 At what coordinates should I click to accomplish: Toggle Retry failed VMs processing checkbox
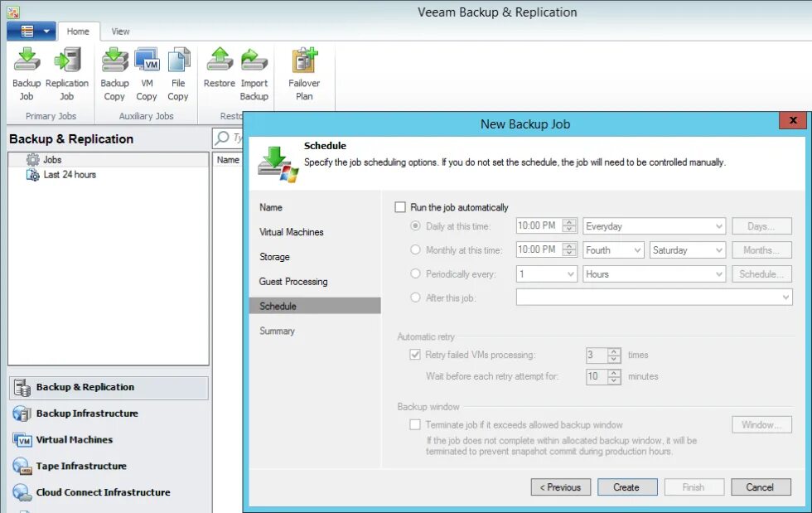pyautogui.click(x=415, y=355)
